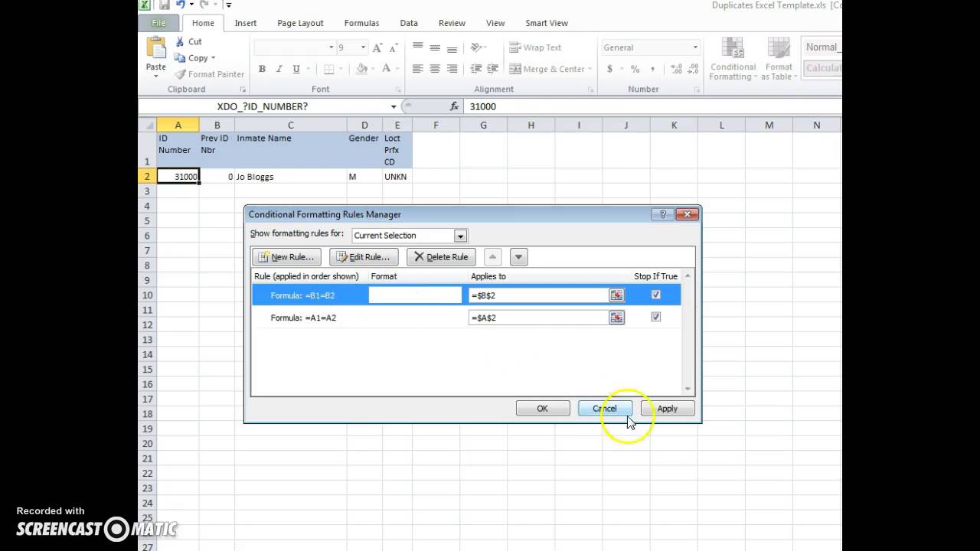Expand the Name Box dropdown arrow
This screenshot has height=551, width=980.
pyautogui.click(x=394, y=106)
